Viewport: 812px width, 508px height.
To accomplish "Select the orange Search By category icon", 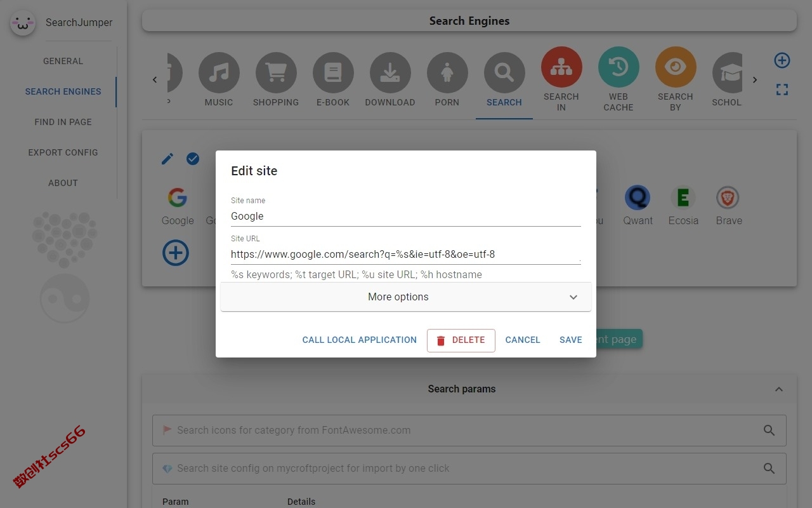I will (x=676, y=67).
